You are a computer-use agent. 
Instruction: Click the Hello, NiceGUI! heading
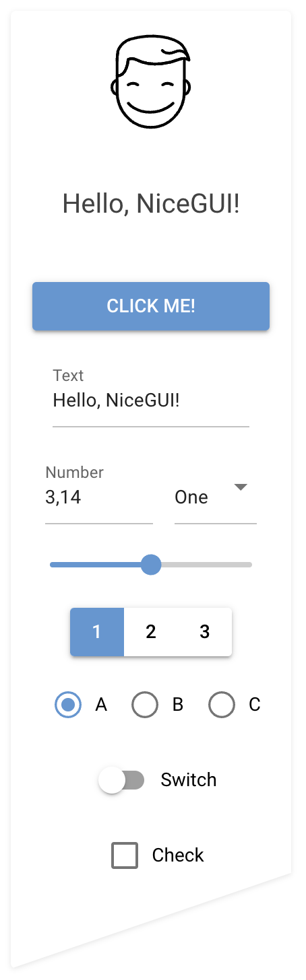151,204
